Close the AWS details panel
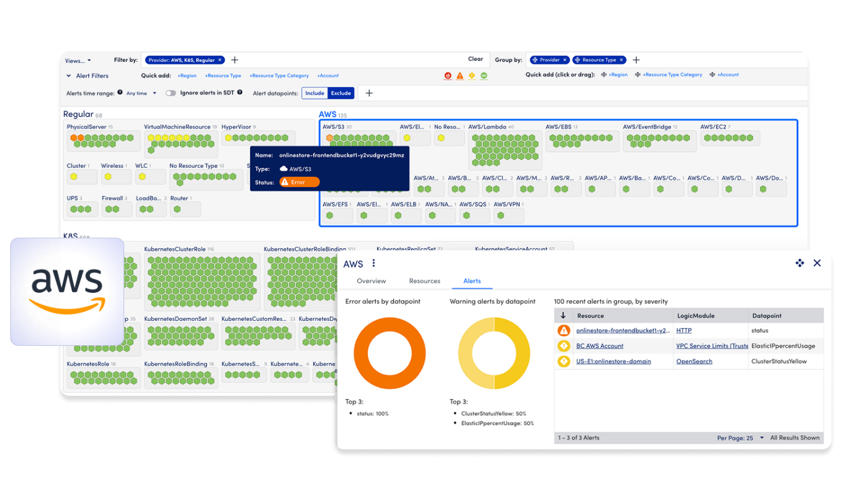Screen dimensions: 868x488 click(817, 263)
